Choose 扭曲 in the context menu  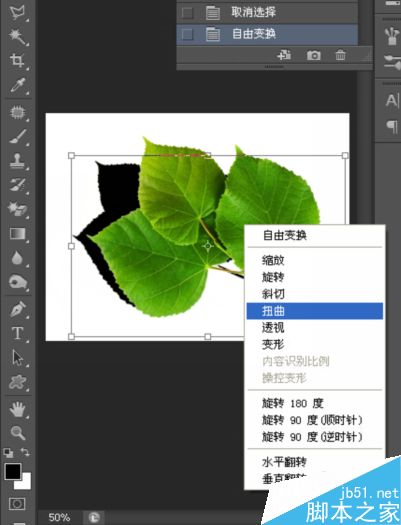click(315, 311)
